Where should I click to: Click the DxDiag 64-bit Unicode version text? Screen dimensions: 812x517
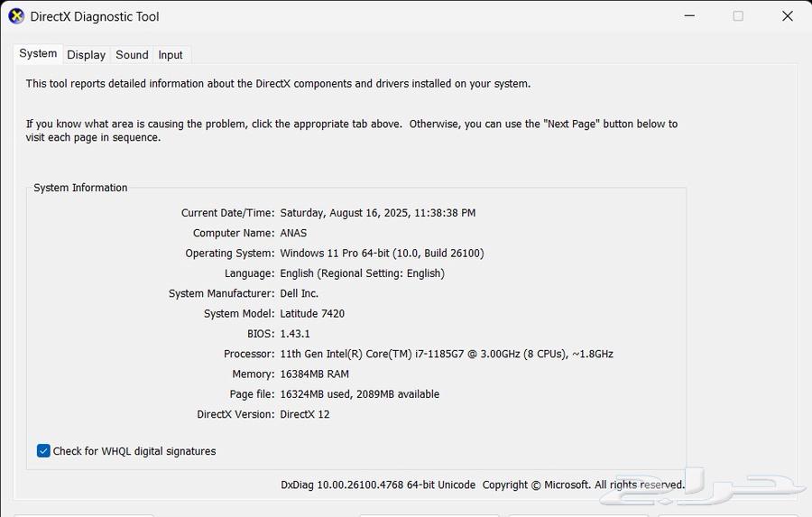[377, 485]
